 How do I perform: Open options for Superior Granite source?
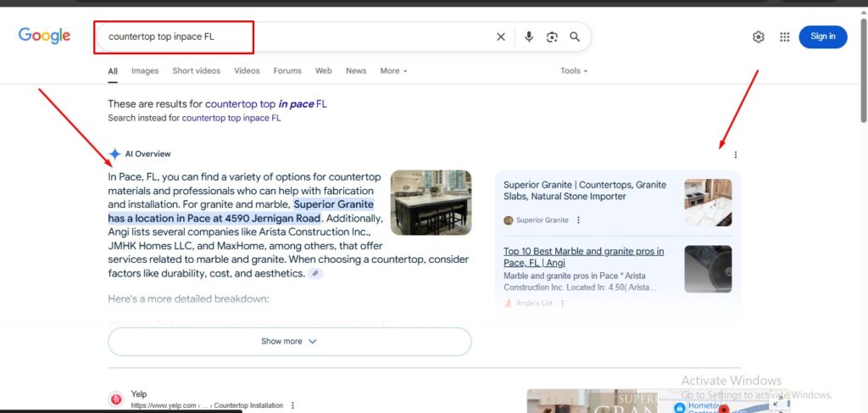click(578, 220)
